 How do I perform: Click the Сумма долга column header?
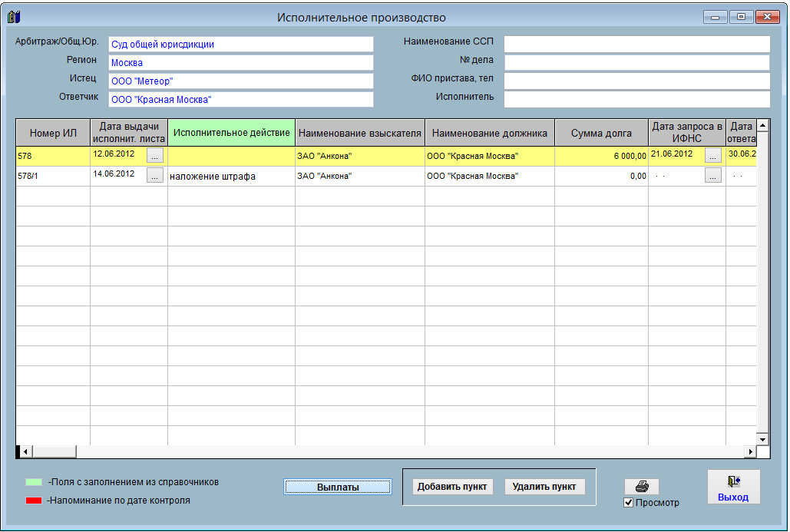point(601,134)
